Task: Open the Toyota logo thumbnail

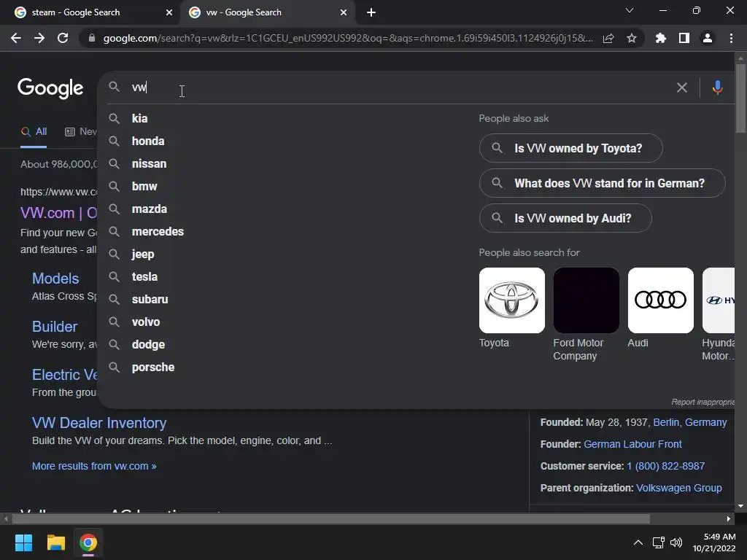Action: click(511, 300)
